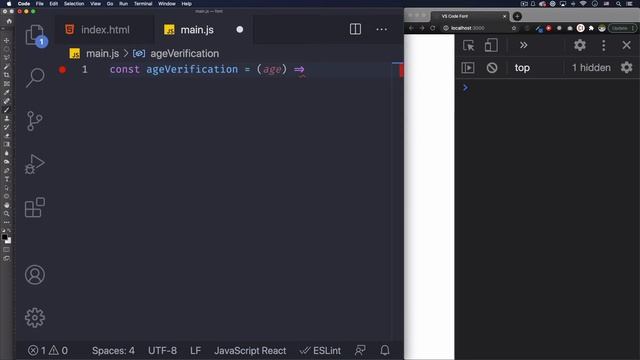Close the DevTools panel
640x360 pixels.
pos(627,45)
